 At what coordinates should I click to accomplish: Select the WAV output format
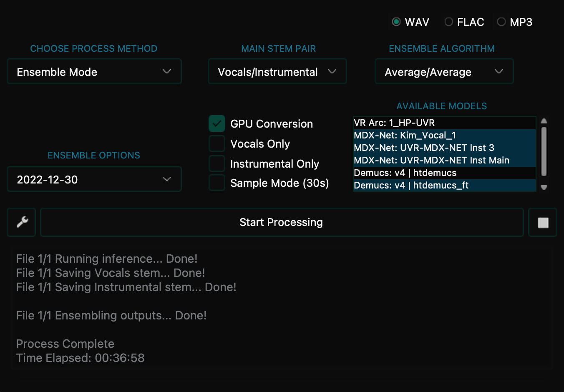tap(395, 22)
